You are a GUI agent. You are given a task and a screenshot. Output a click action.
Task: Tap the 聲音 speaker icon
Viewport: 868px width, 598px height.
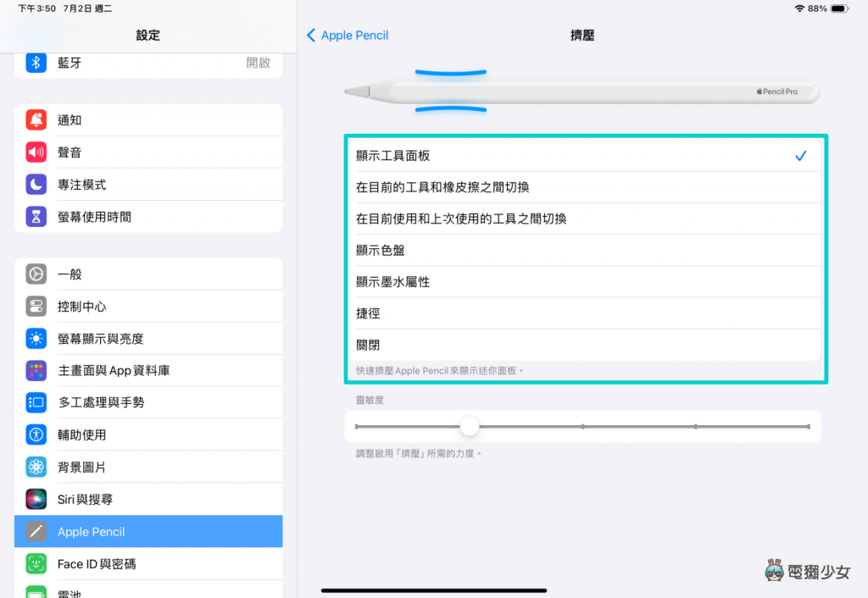click(x=36, y=152)
